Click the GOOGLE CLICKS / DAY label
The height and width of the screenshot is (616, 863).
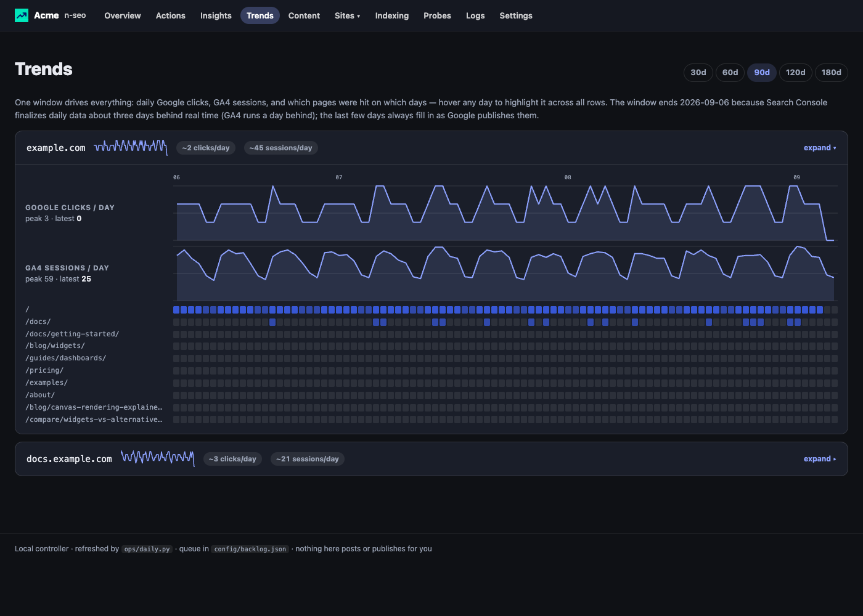pyautogui.click(x=70, y=208)
